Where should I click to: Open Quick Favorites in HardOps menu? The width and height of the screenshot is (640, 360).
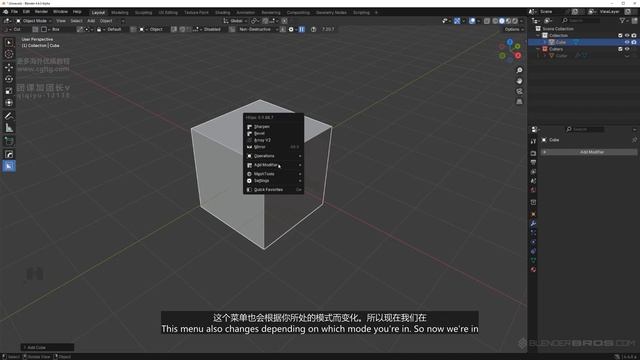pos(274,190)
